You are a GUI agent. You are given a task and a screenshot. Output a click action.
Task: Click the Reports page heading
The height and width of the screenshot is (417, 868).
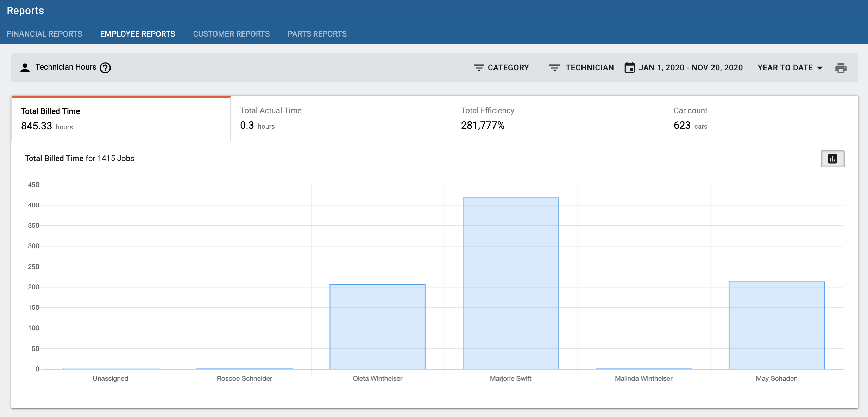coord(25,11)
